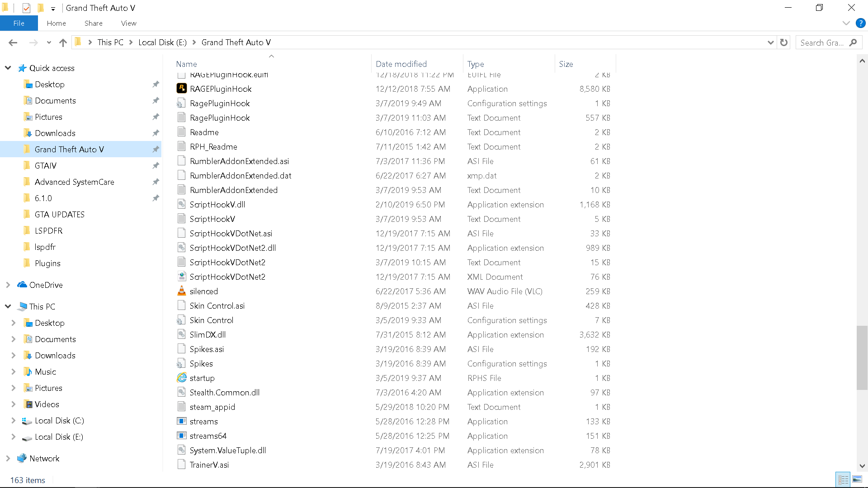This screenshot has height=488, width=868.
Task: Switch to large icons view
Action: (x=857, y=479)
